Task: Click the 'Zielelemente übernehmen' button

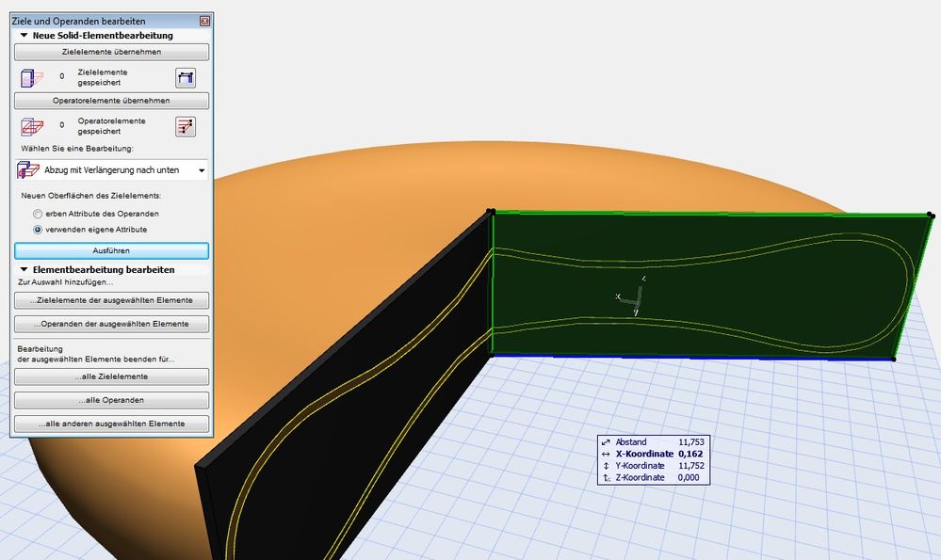Action: tap(112, 52)
